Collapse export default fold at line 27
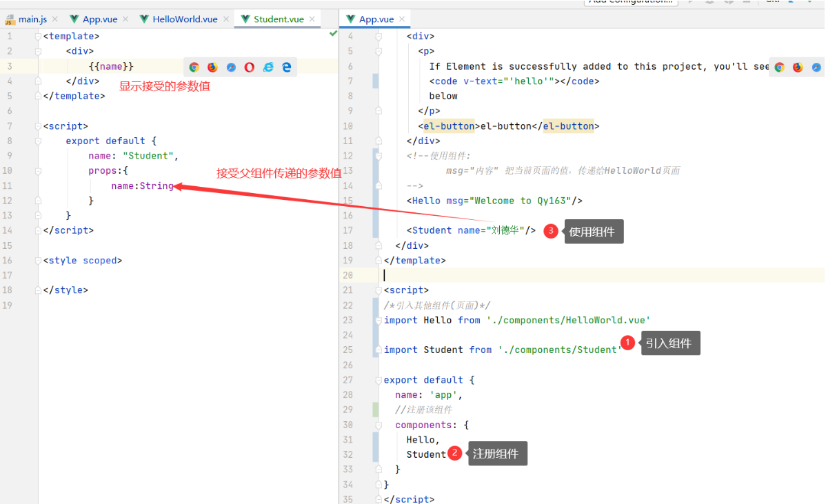Viewport: 837px width, 504px height. coord(379,380)
